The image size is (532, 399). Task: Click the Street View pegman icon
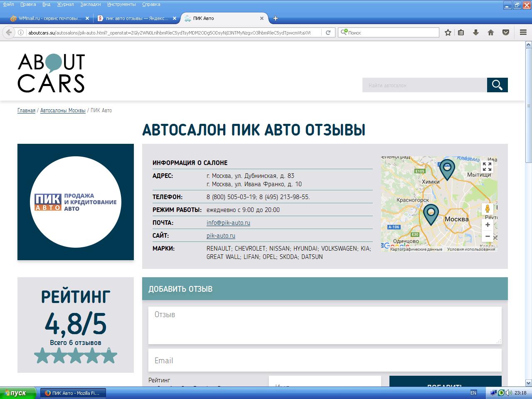coord(487,209)
